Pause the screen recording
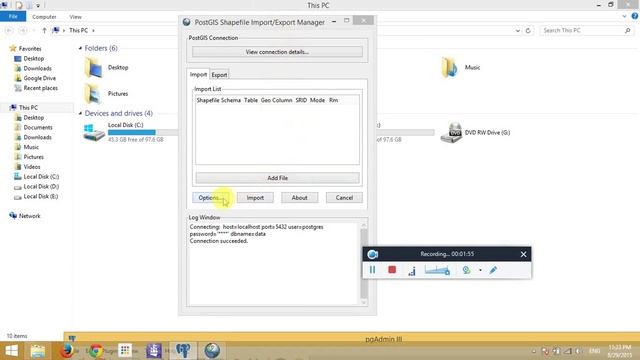The height and width of the screenshot is (360, 640). pyautogui.click(x=372, y=270)
